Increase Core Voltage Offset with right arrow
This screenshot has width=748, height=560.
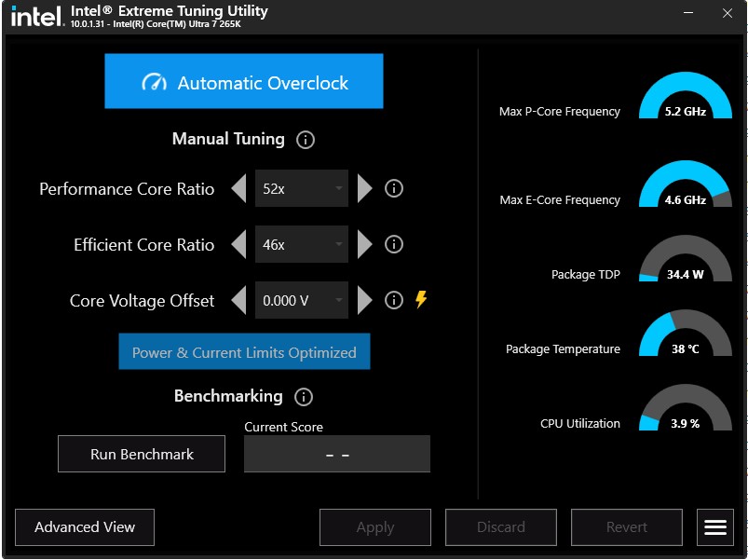click(x=364, y=300)
